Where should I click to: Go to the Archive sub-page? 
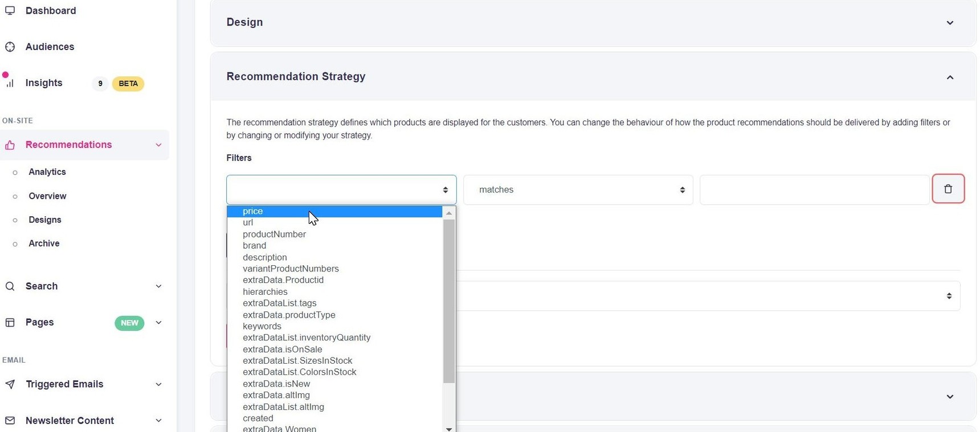point(44,244)
